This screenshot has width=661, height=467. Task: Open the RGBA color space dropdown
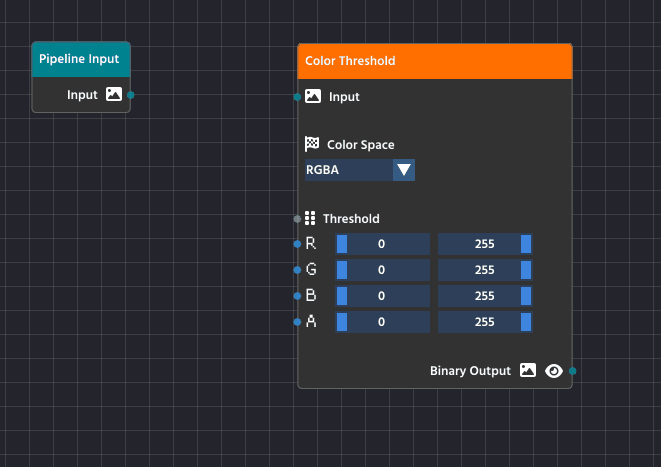point(348,170)
